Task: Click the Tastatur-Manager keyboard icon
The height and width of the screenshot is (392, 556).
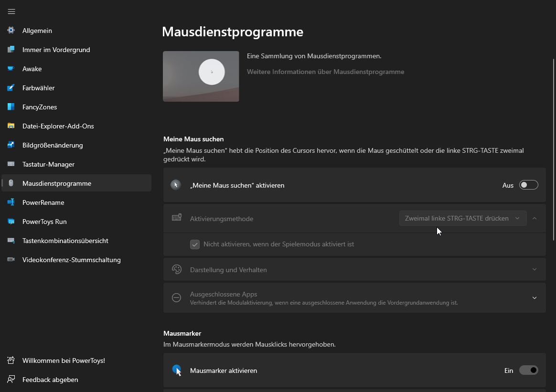Action: [11, 164]
